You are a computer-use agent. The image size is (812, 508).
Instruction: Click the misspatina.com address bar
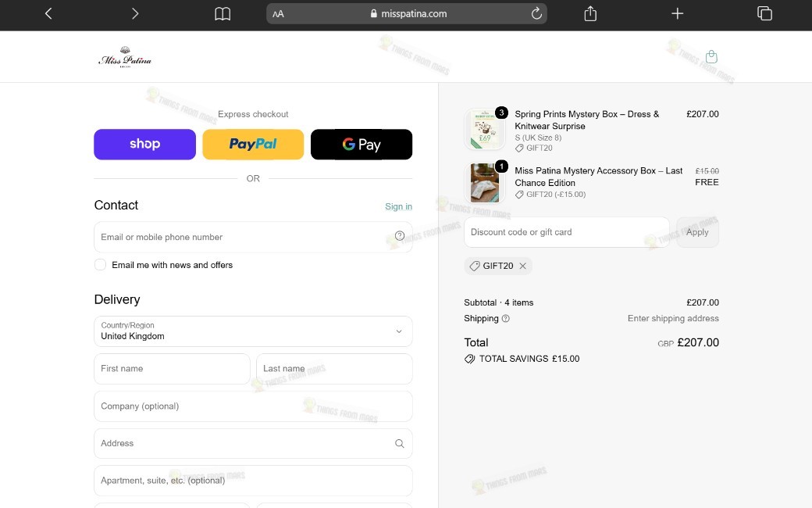pos(407,14)
